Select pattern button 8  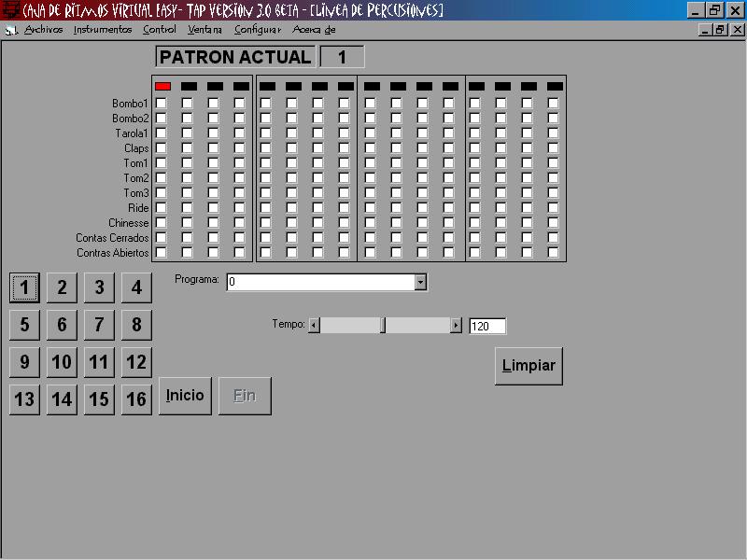tap(136, 325)
